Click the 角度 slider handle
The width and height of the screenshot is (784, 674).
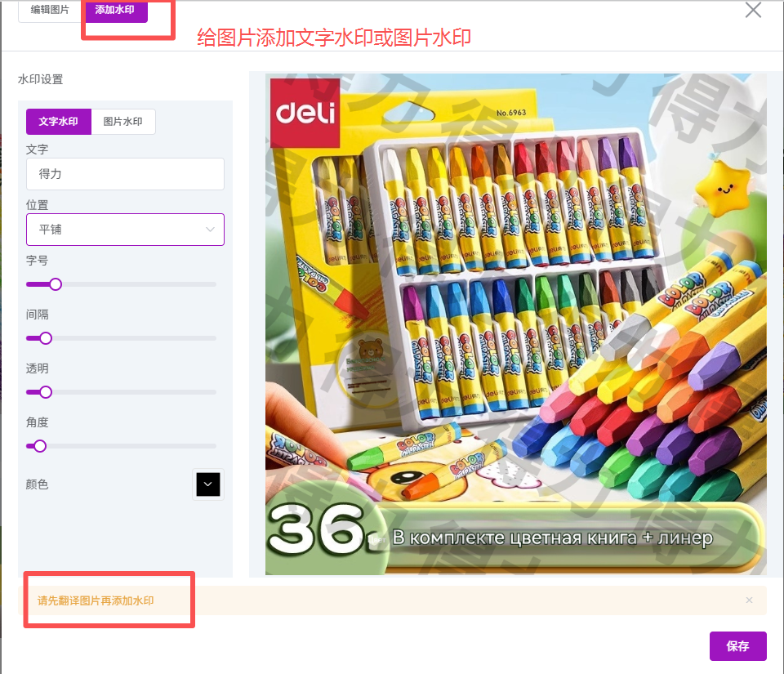[x=40, y=446]
